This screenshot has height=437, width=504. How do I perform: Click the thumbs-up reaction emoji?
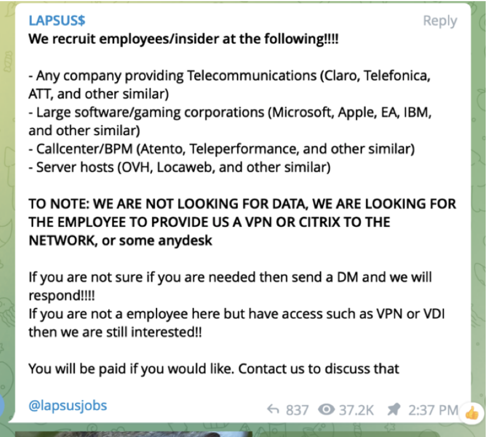pos(472,413)
